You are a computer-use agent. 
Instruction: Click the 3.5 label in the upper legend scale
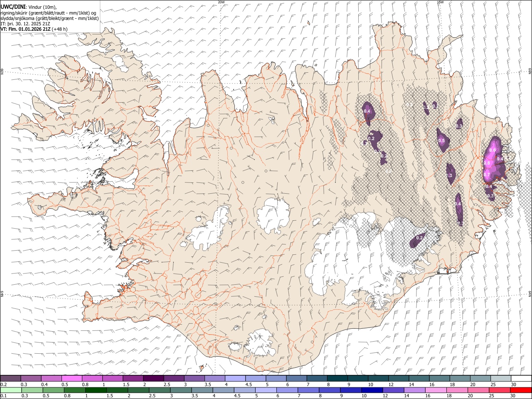click(x=207, y=384)
